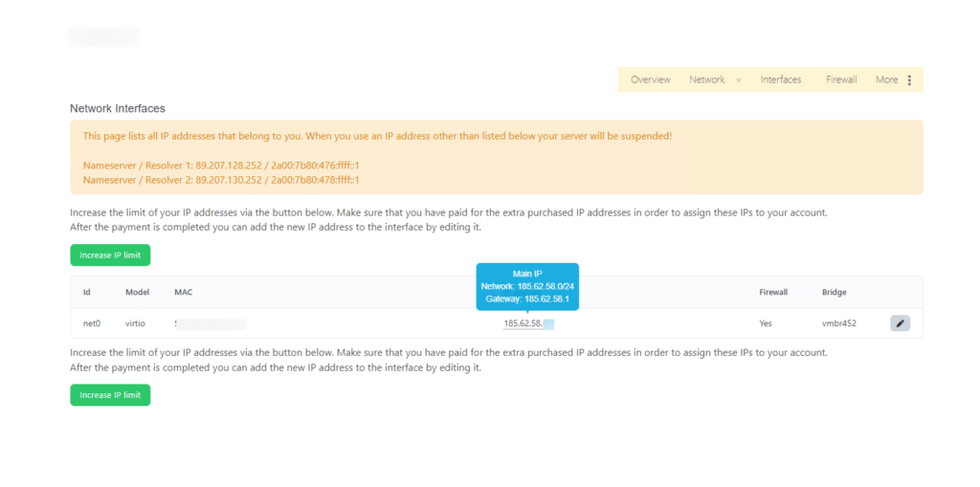
Task: Click the Network Interfaces page heading
Action: click(x=118, y=108)
